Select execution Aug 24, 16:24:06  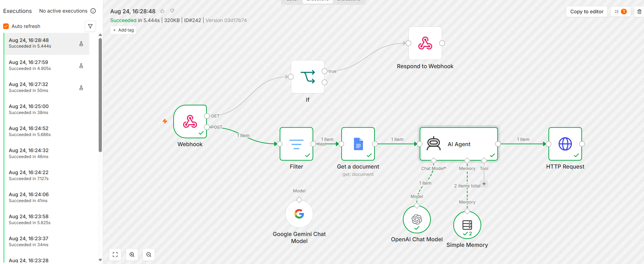click(x=47, y=198)
